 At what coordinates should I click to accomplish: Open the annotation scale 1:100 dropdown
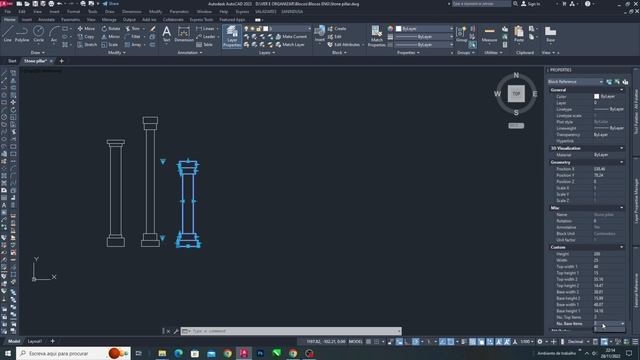[527, 341]
